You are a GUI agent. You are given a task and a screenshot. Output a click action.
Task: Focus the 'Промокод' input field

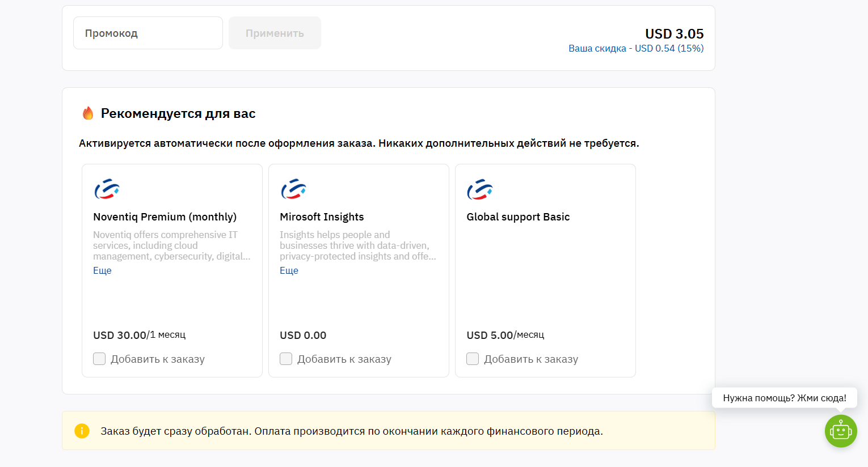tap(148, 33)
